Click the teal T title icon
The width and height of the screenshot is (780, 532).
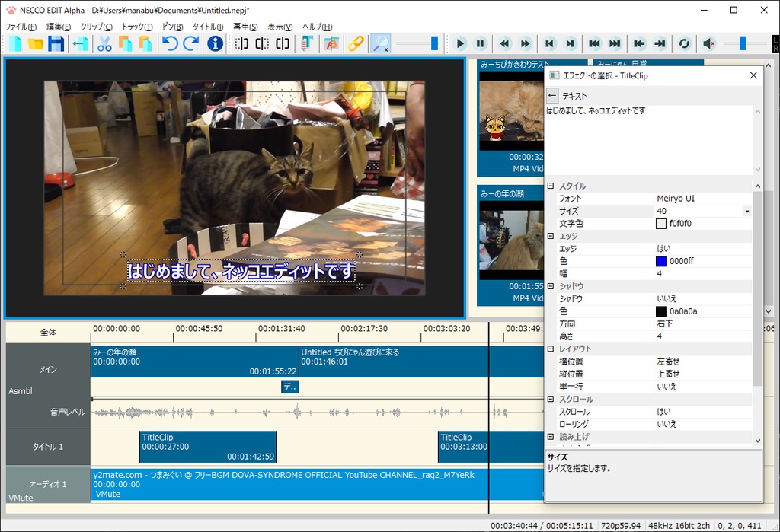(307, 43)
